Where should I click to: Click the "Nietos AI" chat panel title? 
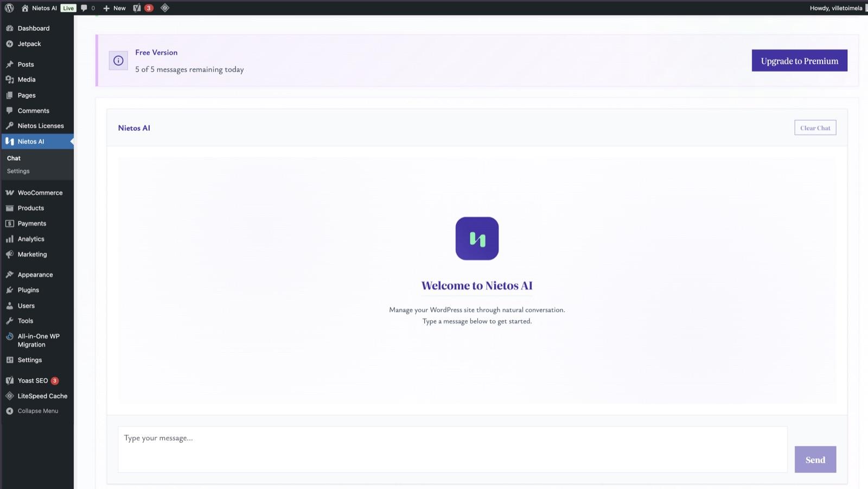click(x=134, y=128)
